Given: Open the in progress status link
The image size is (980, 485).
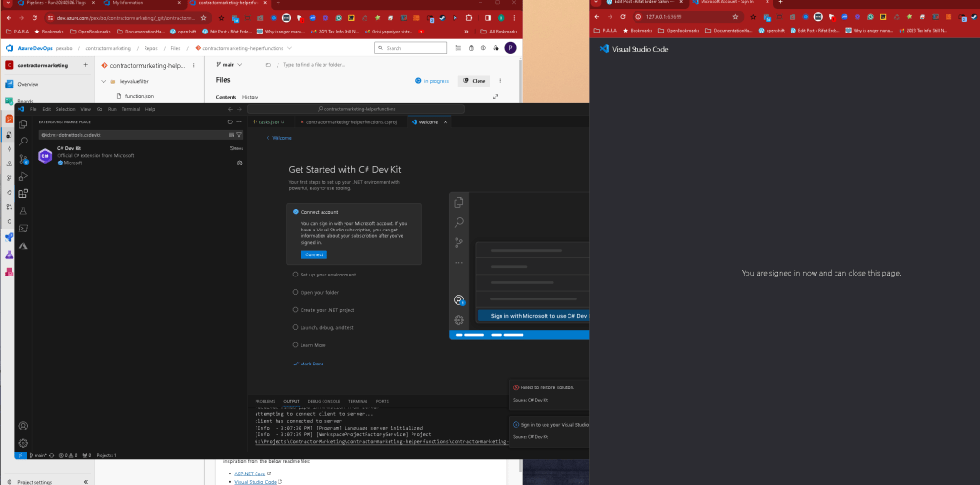Looking at the screenshot, I should point(432,81).
